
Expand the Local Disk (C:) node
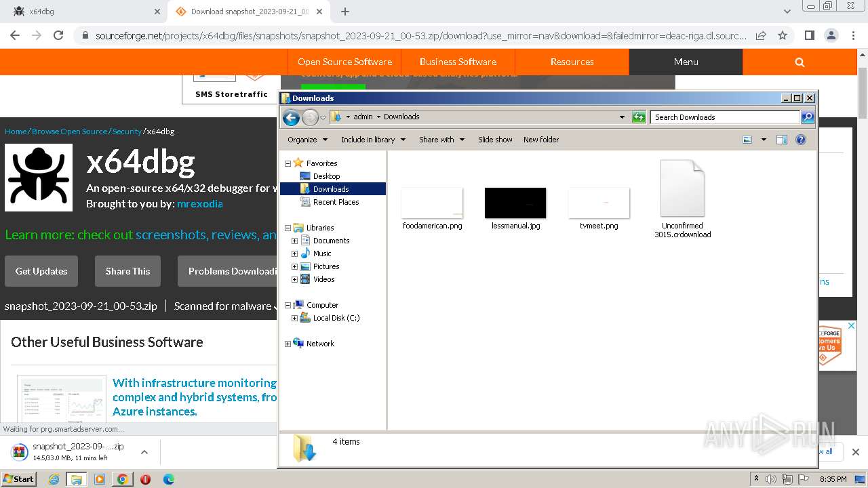point(294,318)
